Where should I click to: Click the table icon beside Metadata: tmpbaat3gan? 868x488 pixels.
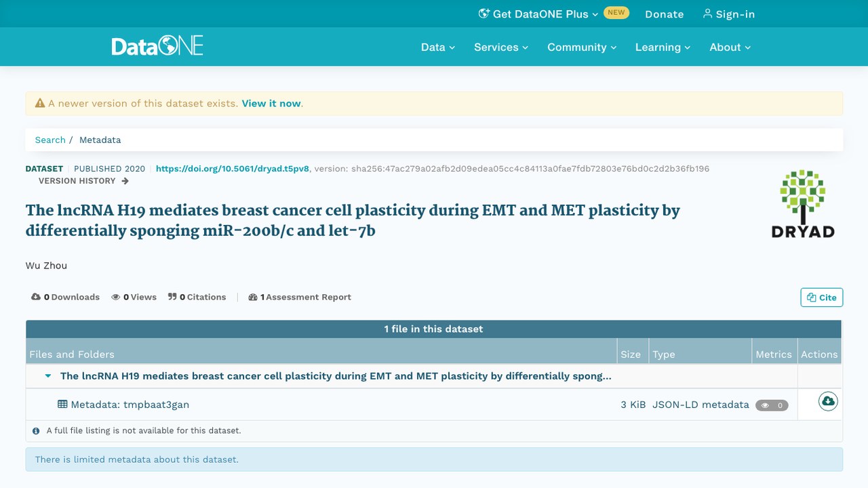coord(62,405)
